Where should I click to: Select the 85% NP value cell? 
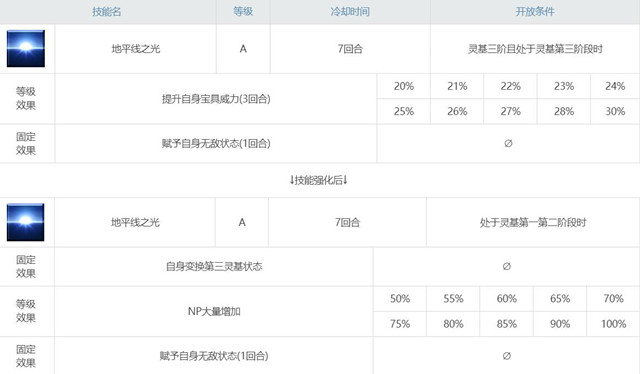point(507,324)
